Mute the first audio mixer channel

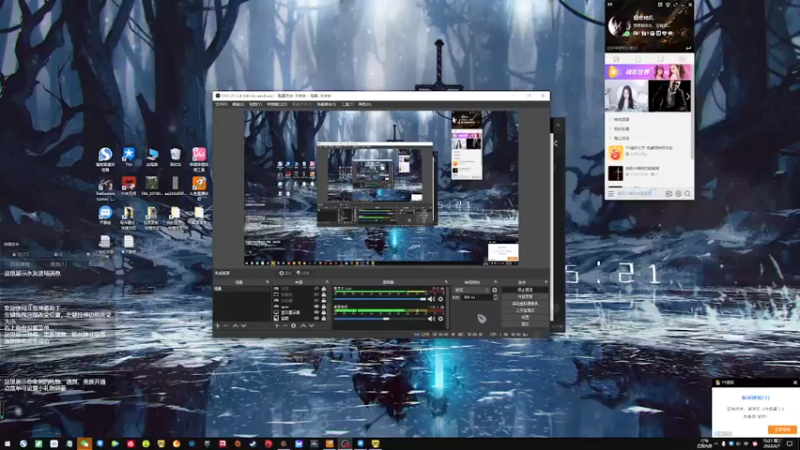432,299
